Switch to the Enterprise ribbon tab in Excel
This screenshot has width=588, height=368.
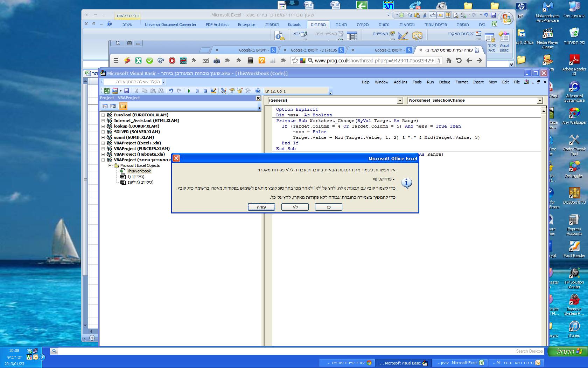click(246, 25)
